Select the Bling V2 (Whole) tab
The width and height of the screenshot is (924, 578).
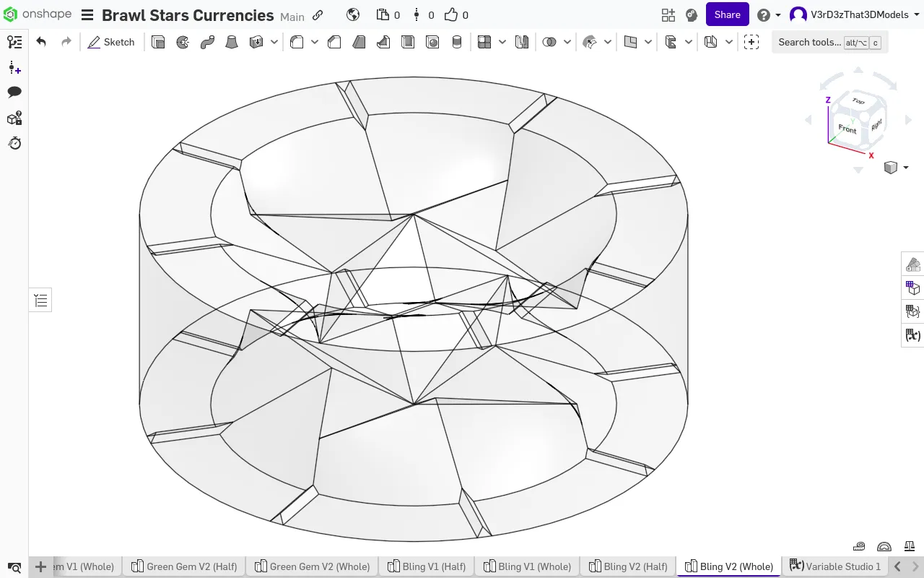(x=728, y=566)
